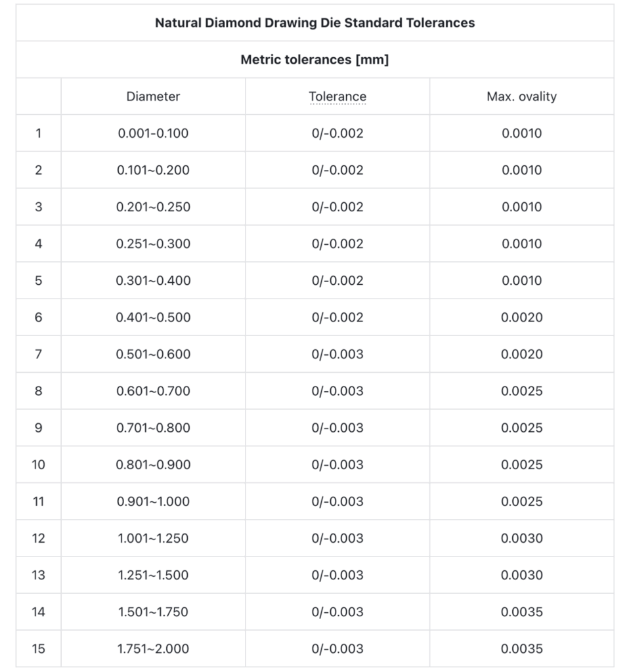Click the dotted-underlined Tolerance column header
The height and width of the screenshot is (672, 631).
click(x=337, y=96)
